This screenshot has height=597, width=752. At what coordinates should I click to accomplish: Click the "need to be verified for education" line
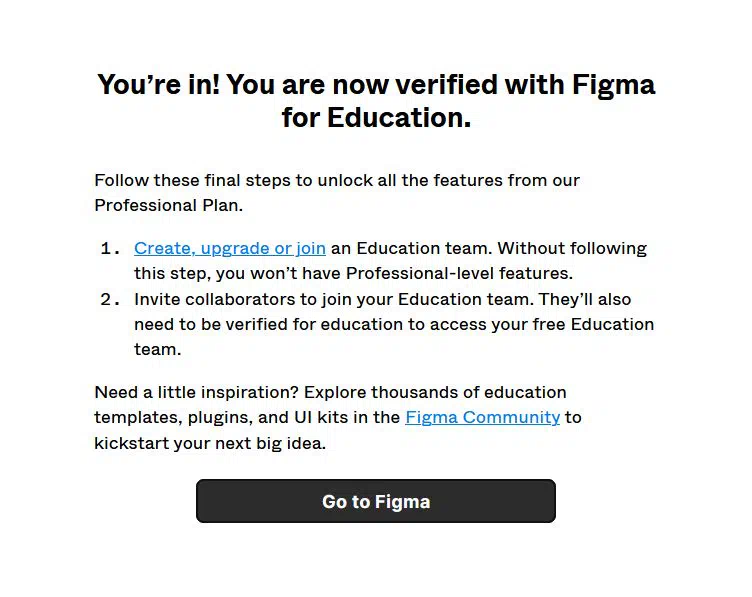[x=394, y=324]
